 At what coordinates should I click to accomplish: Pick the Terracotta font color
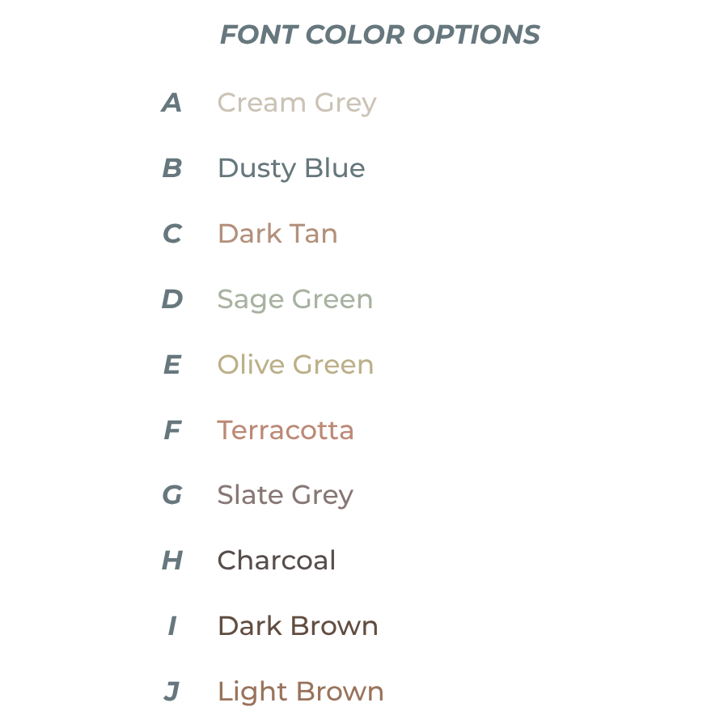pyautogui.click(x=285, y=430)
